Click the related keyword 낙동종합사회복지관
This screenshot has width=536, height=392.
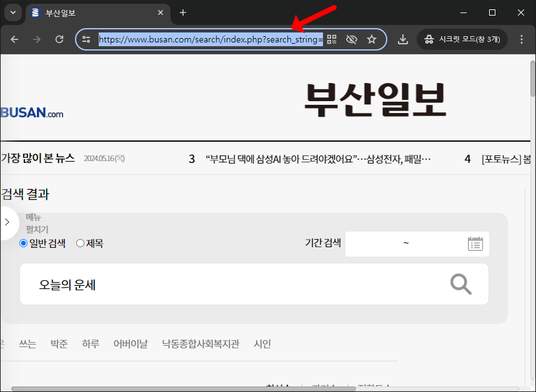coord(201,343)
